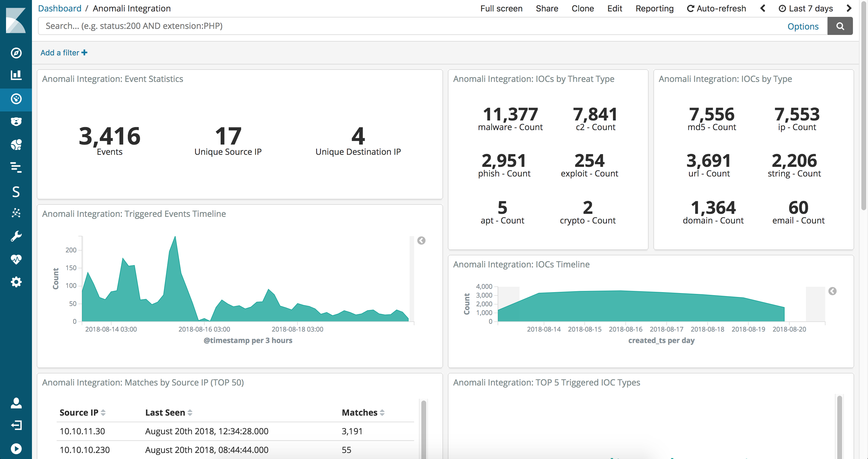868x459 pixels.
Task: Click August 20th 2018, 08:44:44.000 cell
Action: pyautogui.click(x=206, y=450)
